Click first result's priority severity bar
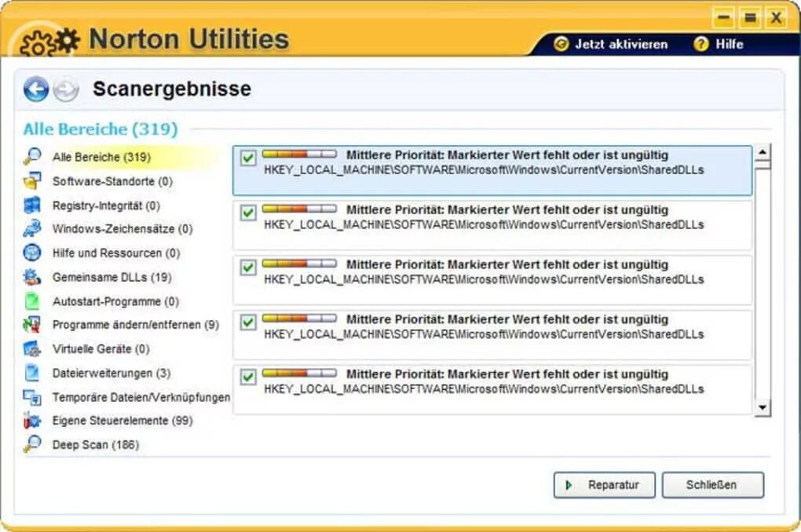Screen dimensions: 801x532 [x=299, y=154]
